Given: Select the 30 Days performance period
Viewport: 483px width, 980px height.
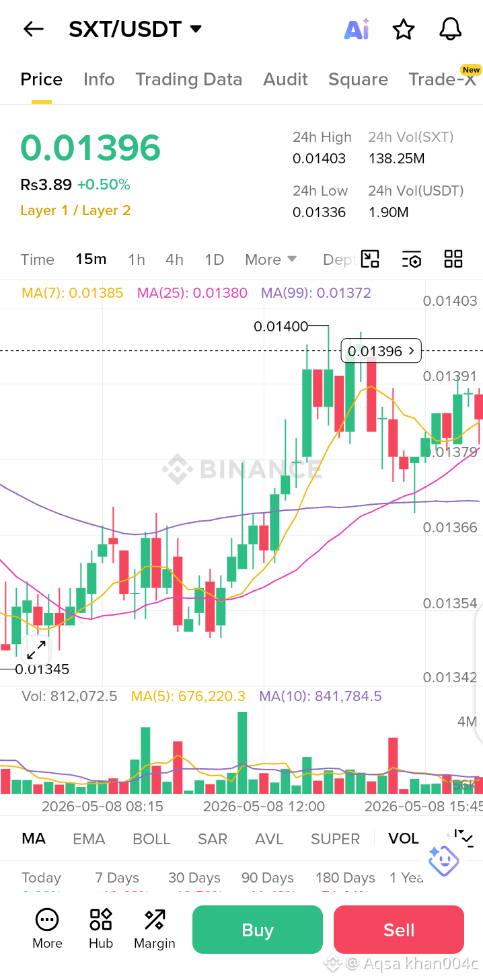Looking at the screenshot, I should [x=194, y=878].
